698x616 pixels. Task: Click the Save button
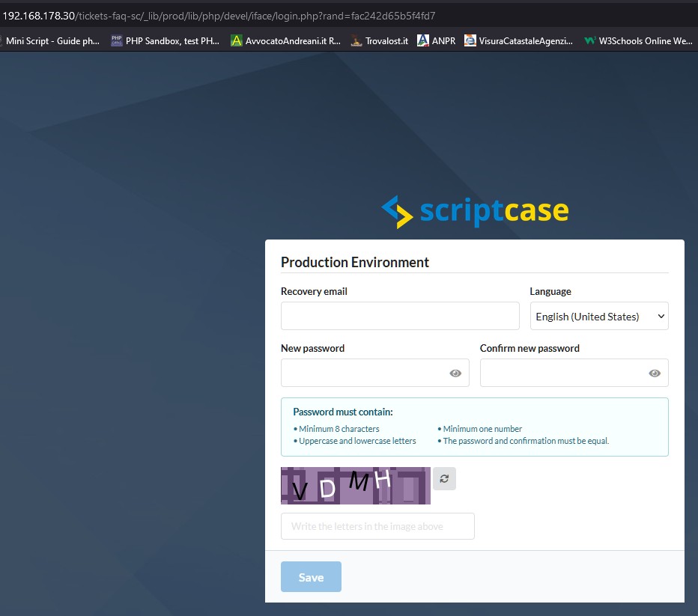coord(311,577)
